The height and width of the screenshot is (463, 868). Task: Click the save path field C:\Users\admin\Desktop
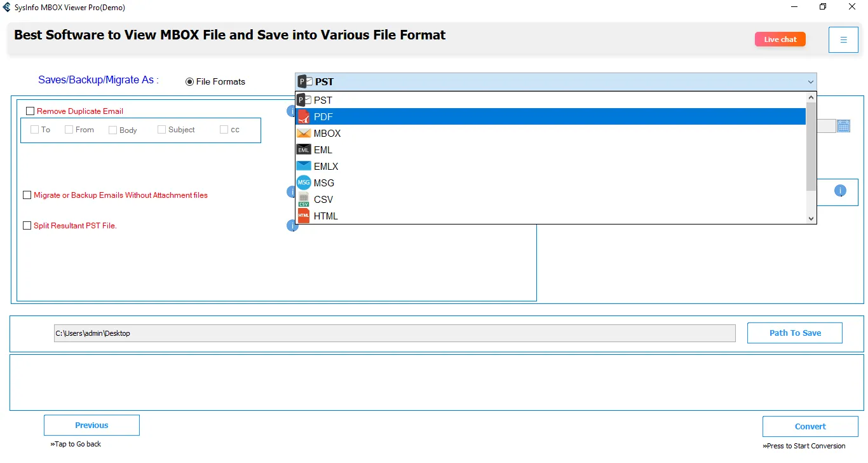(x=395, y=333)
